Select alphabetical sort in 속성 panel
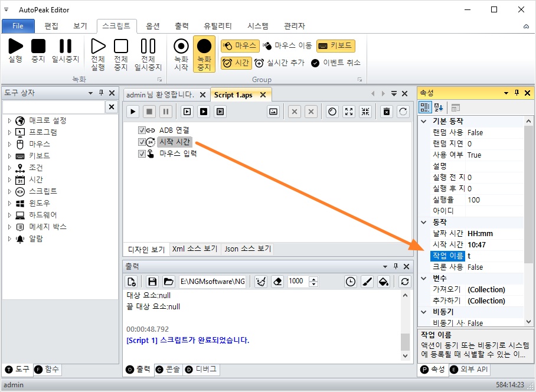 (439, 107)
